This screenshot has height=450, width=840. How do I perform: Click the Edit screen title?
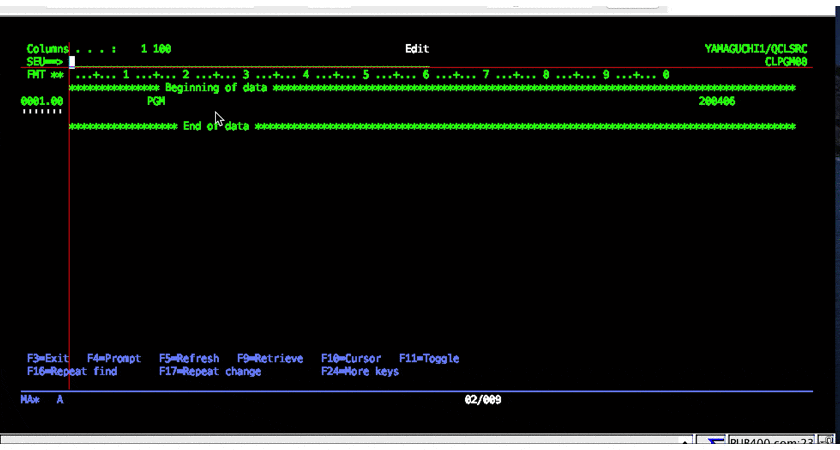click(417, 49)
